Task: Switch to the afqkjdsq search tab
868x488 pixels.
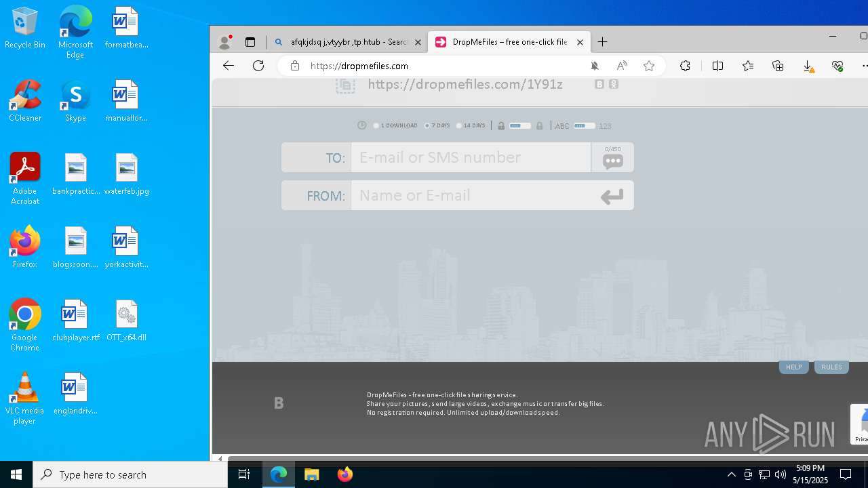Action: pyautogui.click(x=347, y=42)
